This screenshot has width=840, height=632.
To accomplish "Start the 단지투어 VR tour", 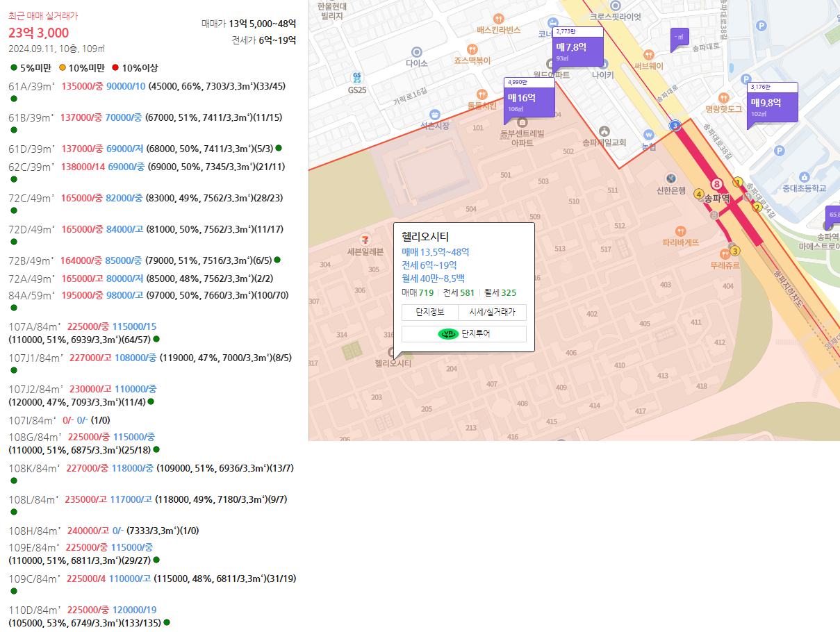I will (x=464, y=334).
